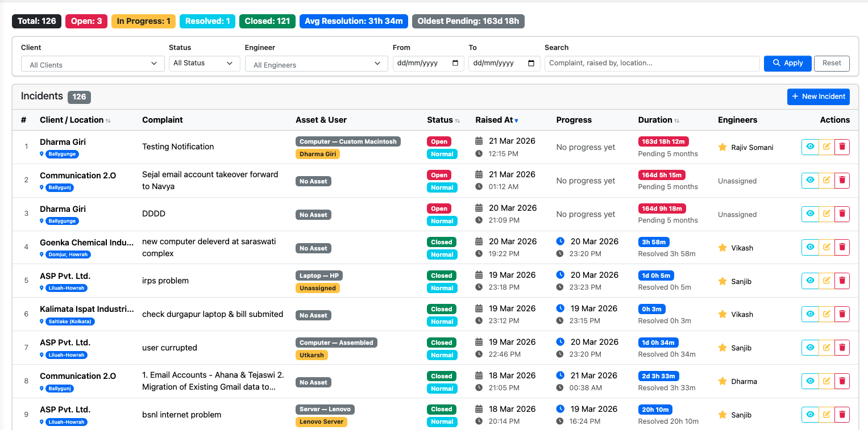The width and height of the screenshot is (868, 430).
Task: Edit the Goenka Chemical incident
Action: [827, 247]
